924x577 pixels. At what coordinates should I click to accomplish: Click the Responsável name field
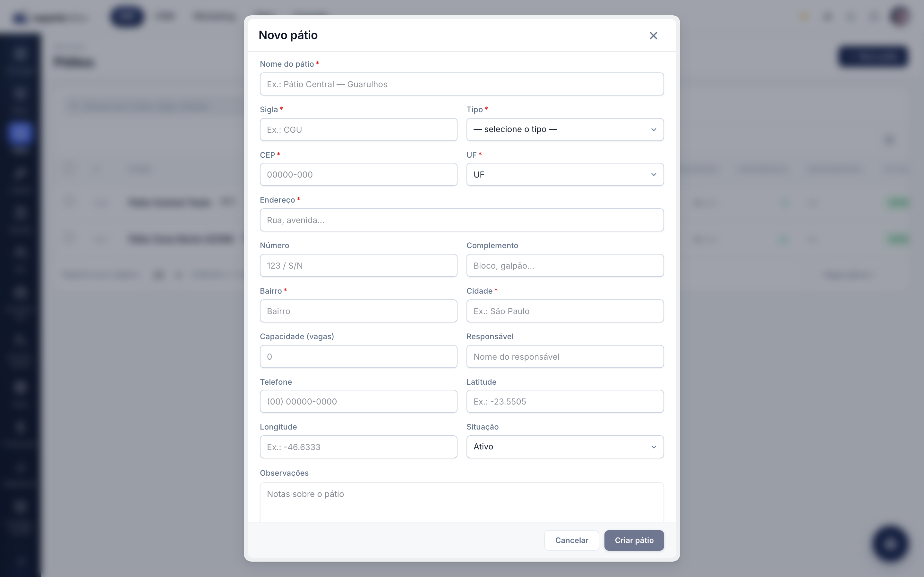pyautogui.click(x=565, y=356)
